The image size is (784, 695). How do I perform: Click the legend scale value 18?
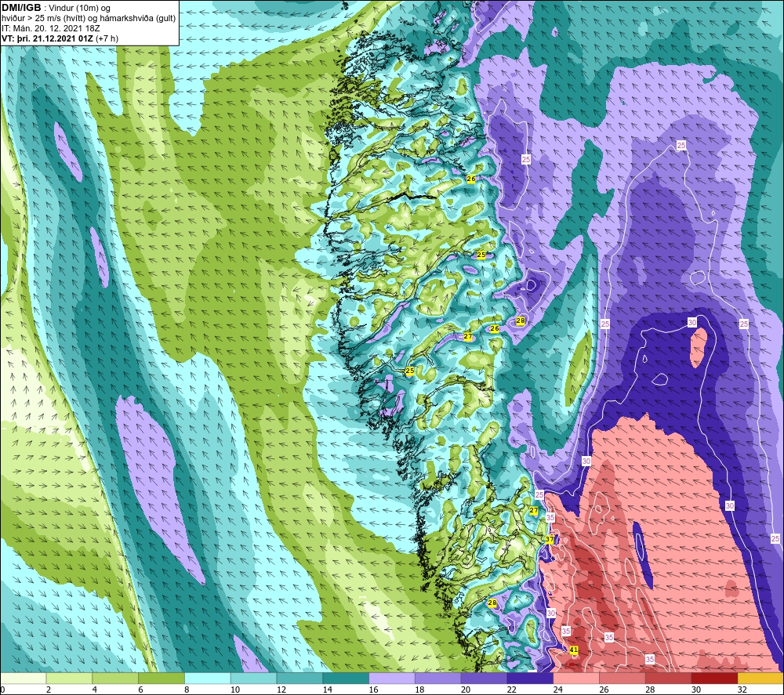click(x=419, y=690)
